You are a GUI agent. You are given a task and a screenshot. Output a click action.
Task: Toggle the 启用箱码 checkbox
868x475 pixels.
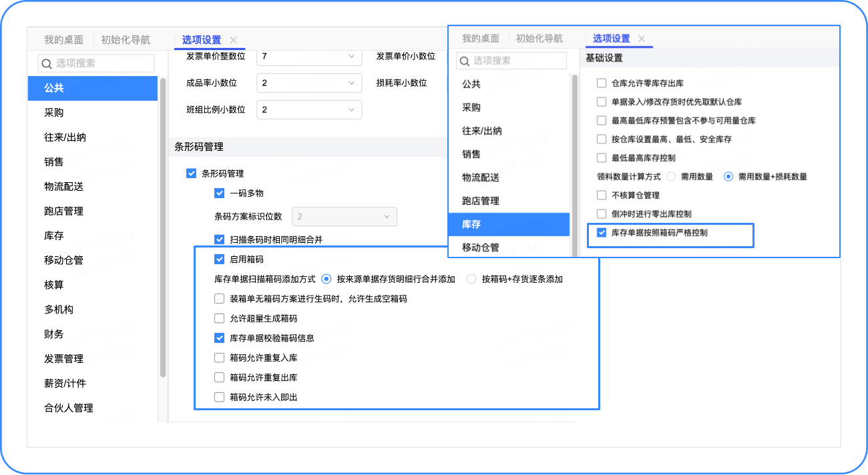click(220, 259)
